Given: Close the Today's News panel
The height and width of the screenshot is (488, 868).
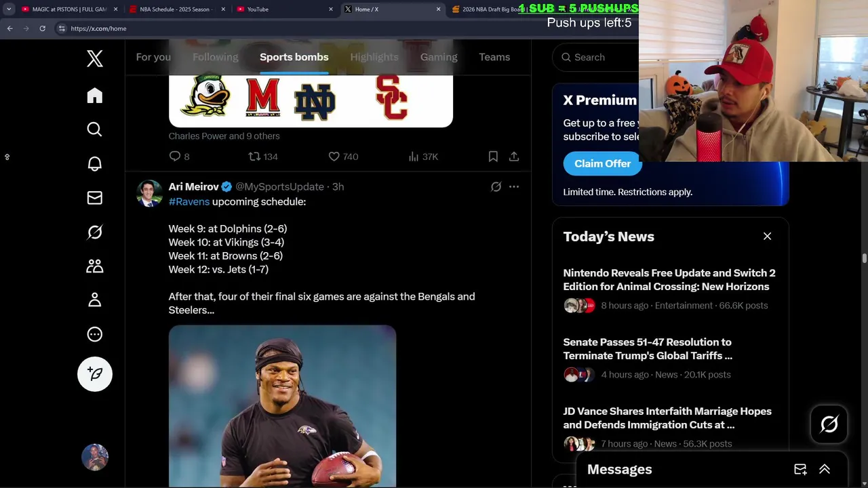Looking at the screenshot, I should point(767,236).
